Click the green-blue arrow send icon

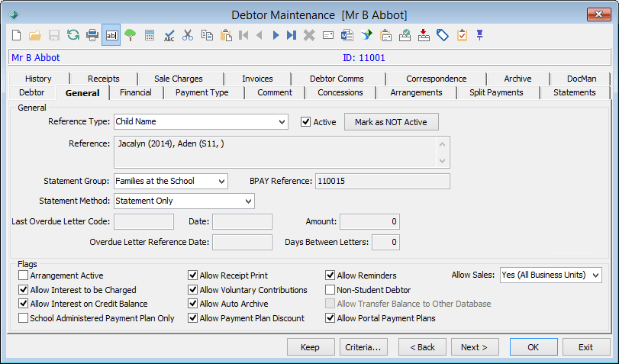(366, 35)
